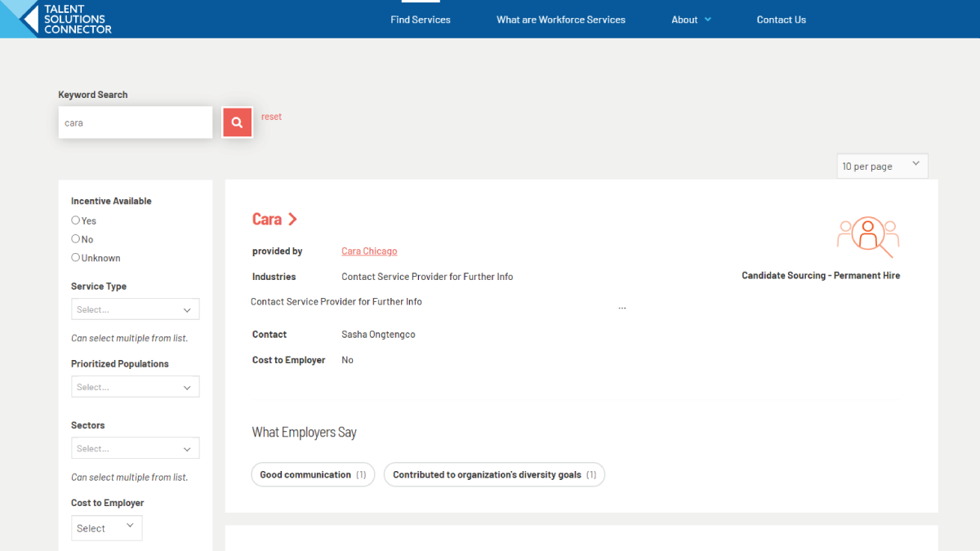The height and width of the screenshot is (551, 980).
Task: Click the contact name Sasha Ongtengco
Action: coord(378,335)
